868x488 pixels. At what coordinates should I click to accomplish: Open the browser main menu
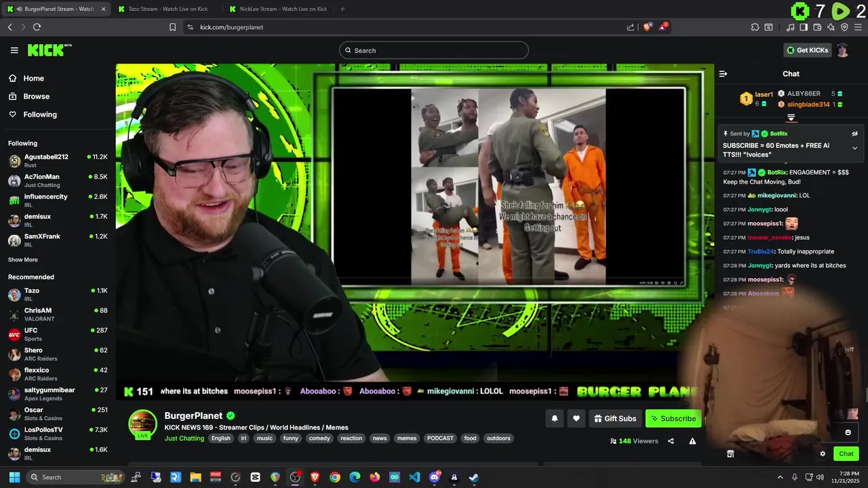(x=859, y=27)
